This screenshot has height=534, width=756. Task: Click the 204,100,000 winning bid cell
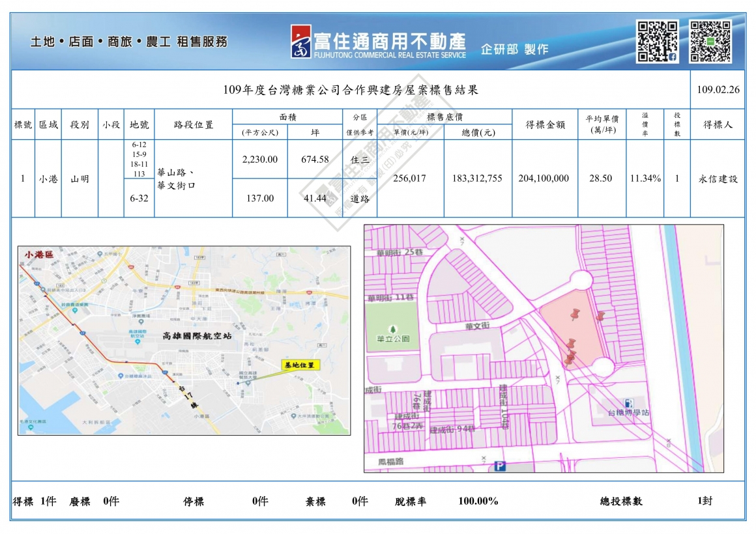point(544,178)
